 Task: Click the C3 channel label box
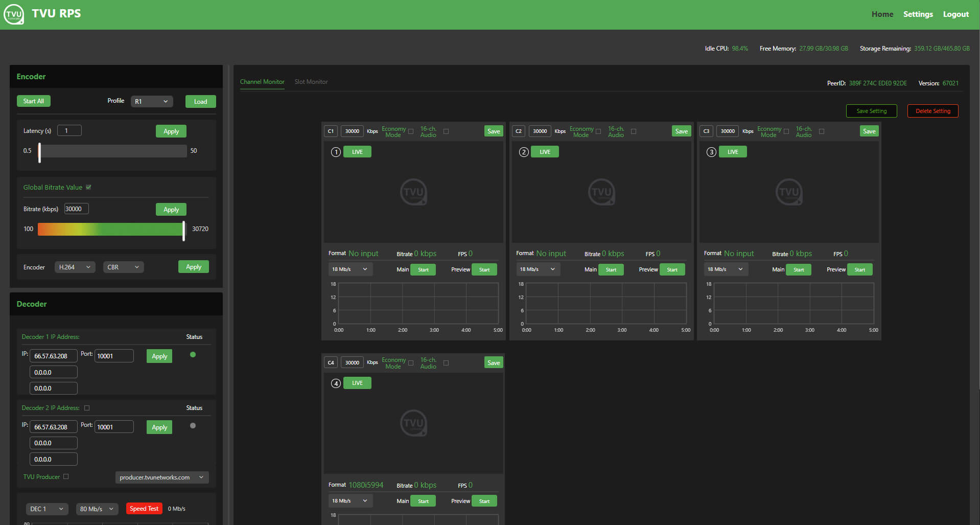tap(706, 131)
